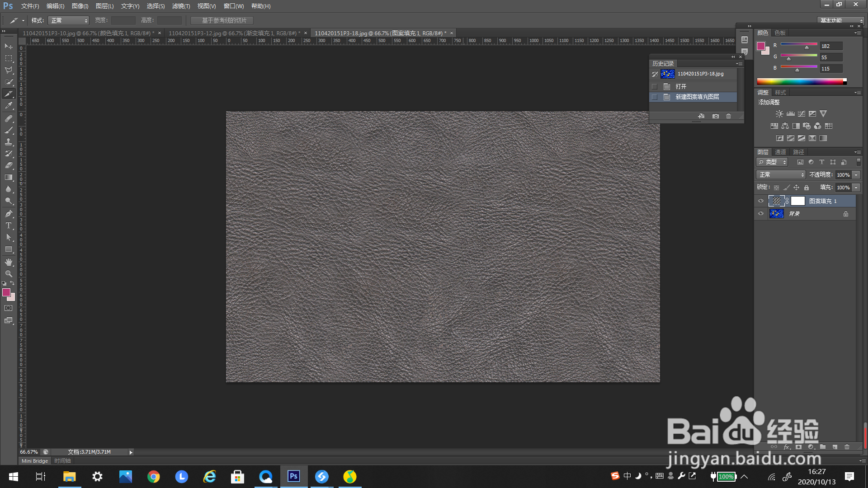The image size is (868, 488).
Task: Open the layer blend mode 正常 dropdown
Action: (781, 175)
